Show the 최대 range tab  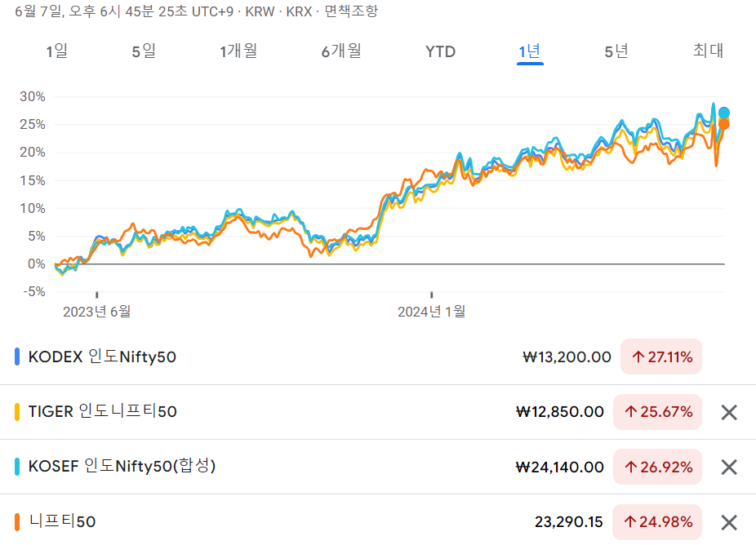709,51
